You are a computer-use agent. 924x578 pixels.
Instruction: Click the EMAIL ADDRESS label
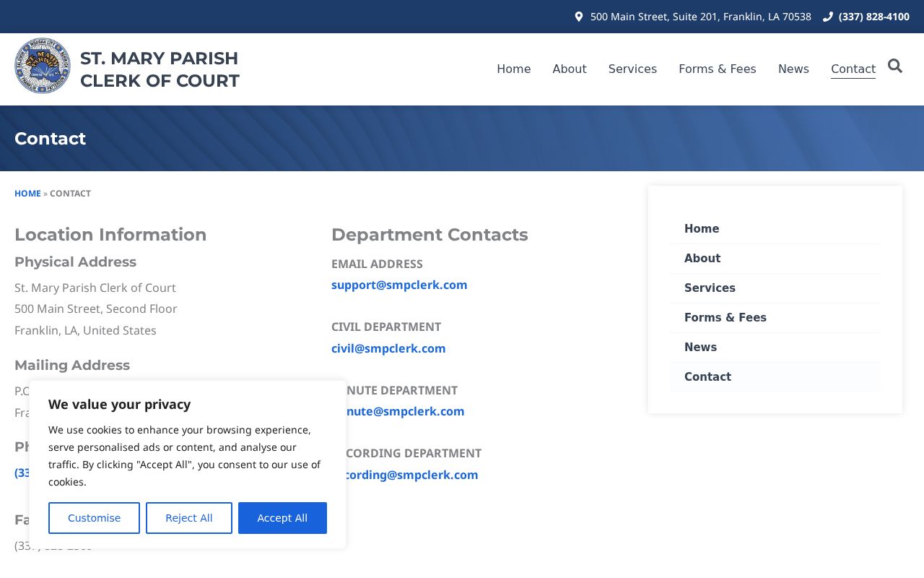click(x=377, y=264)
